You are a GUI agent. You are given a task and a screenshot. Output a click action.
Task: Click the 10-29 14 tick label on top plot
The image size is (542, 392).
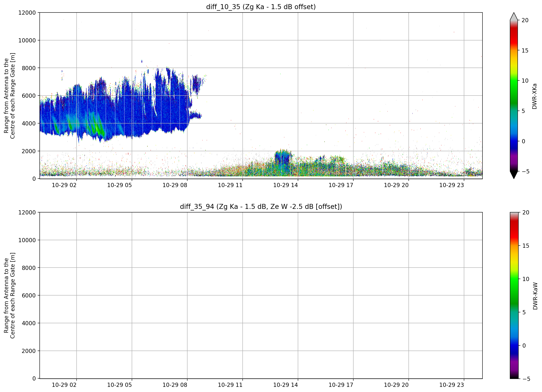pos(285,185)
